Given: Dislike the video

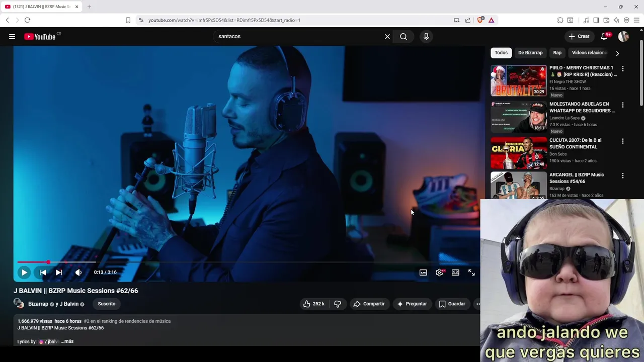Looking at the screenshot, I should pyautogui.click(x=338, y=304).
